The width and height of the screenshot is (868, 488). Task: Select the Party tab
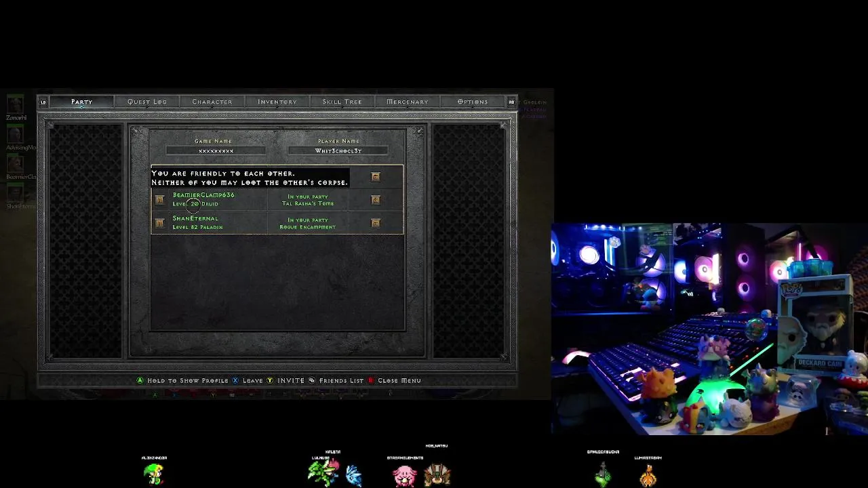(81, 102)
